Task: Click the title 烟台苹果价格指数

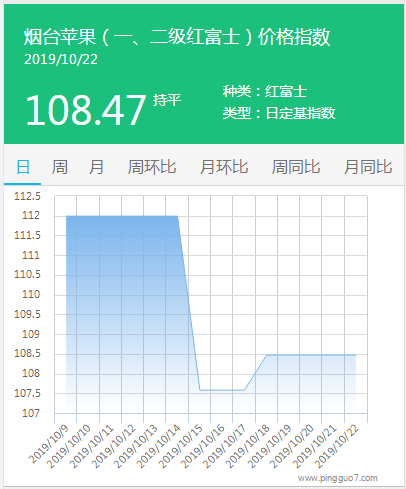Action: (177, 37)
